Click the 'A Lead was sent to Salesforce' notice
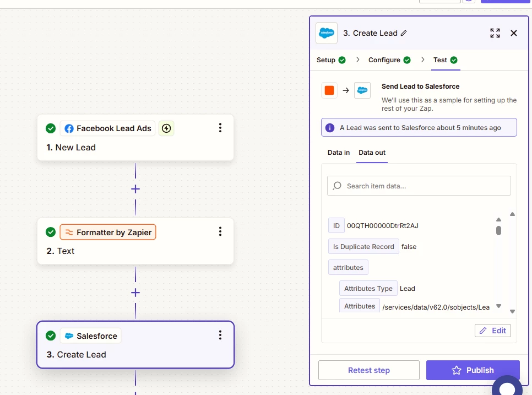The width and height of the screenshot is (532, 395). 419,128
